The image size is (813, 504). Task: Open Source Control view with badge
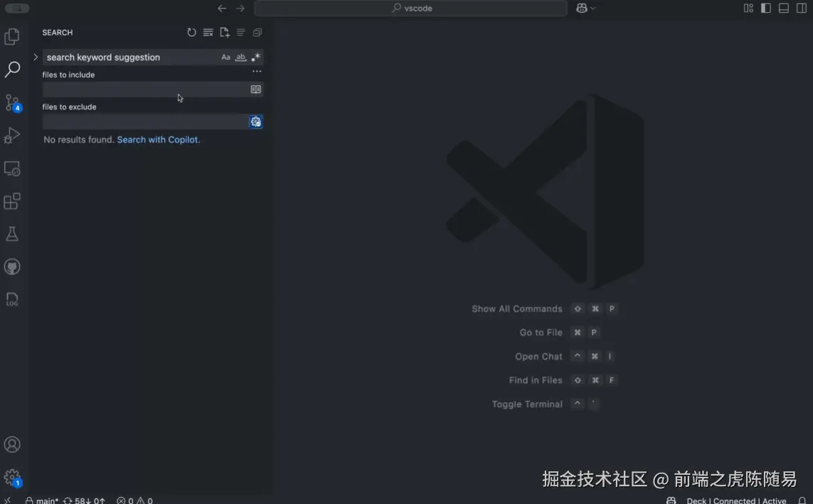(x=12, y=102)
